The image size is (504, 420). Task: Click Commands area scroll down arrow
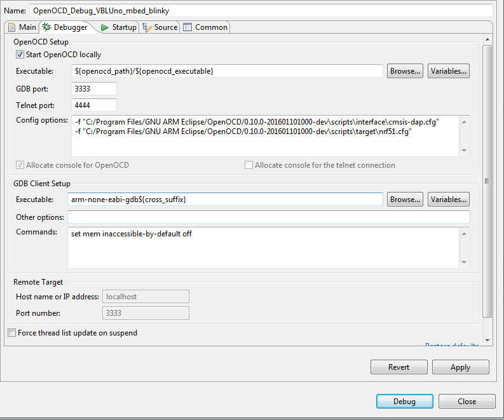(x=464, y=262)
